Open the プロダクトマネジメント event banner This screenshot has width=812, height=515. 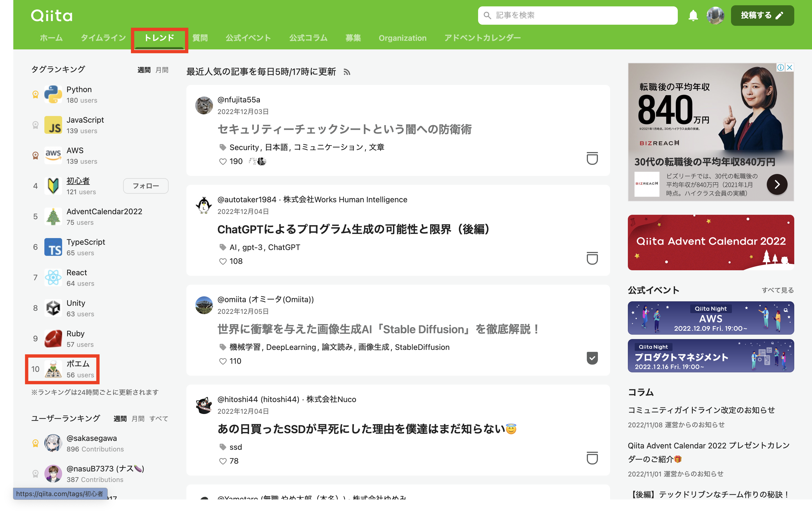click(710, 356)
